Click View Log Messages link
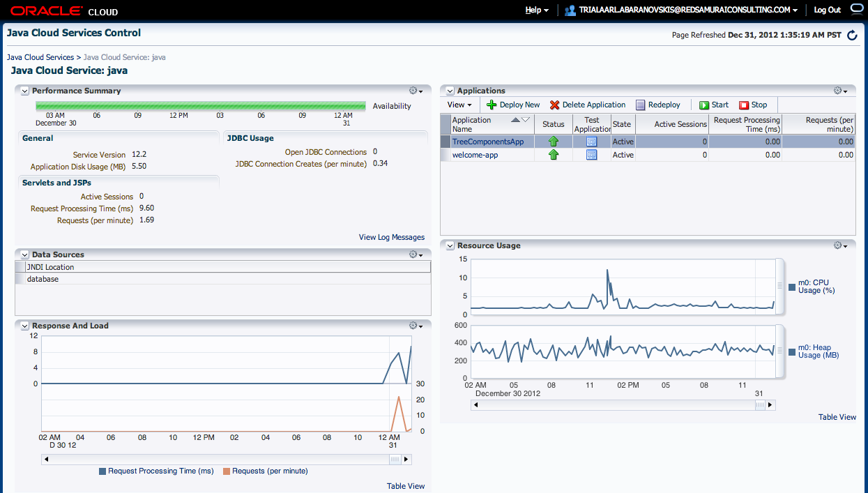The width and height of the screenshot is (868, 493). (391, 237)
